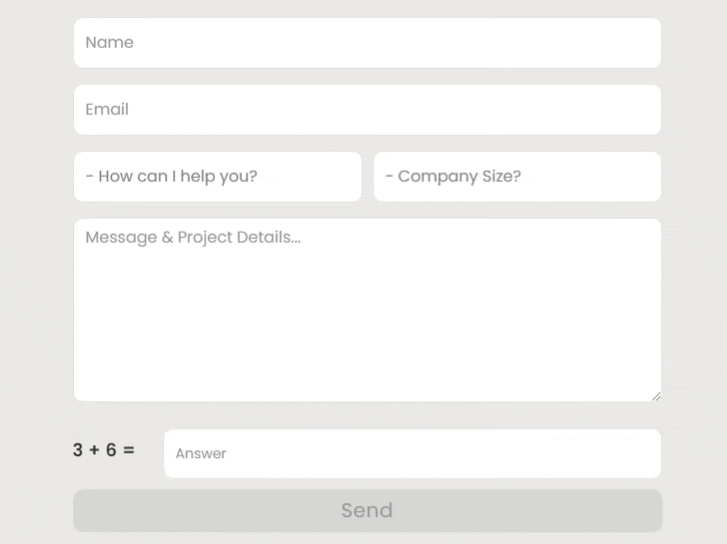Focus the project details message area

pos(367,310)
